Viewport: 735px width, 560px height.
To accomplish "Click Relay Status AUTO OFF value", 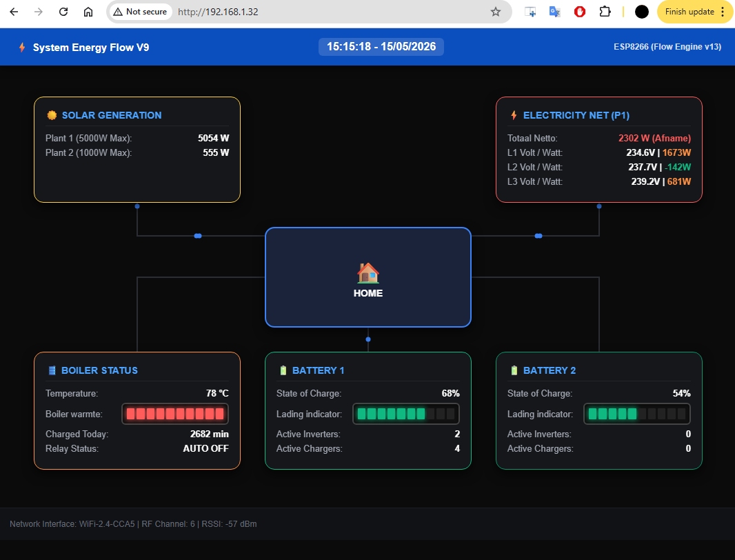I will (x=205, y=448).
